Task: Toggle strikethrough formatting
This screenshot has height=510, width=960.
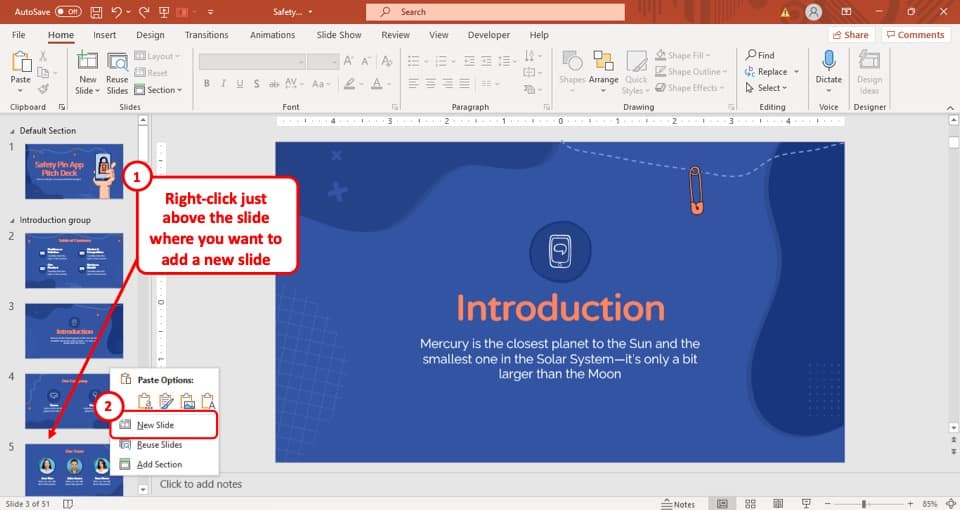Action: tap(274, 83)
